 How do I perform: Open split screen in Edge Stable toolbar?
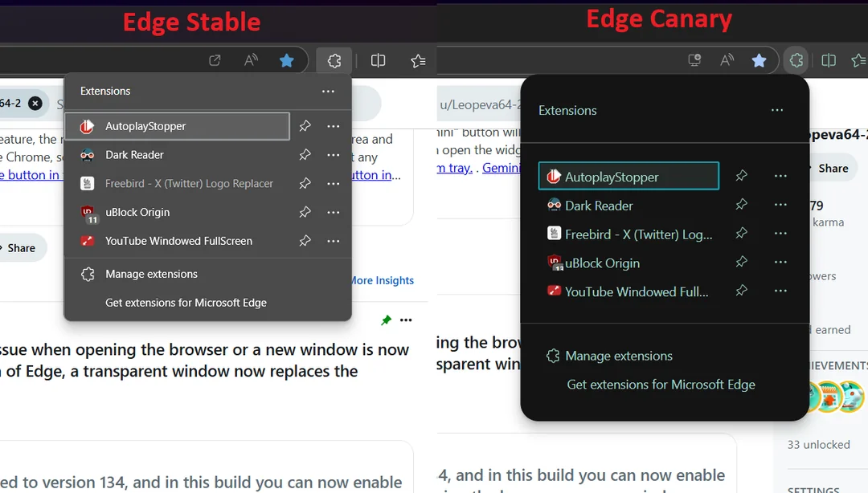pyautogui.click(x=378, y=60)
